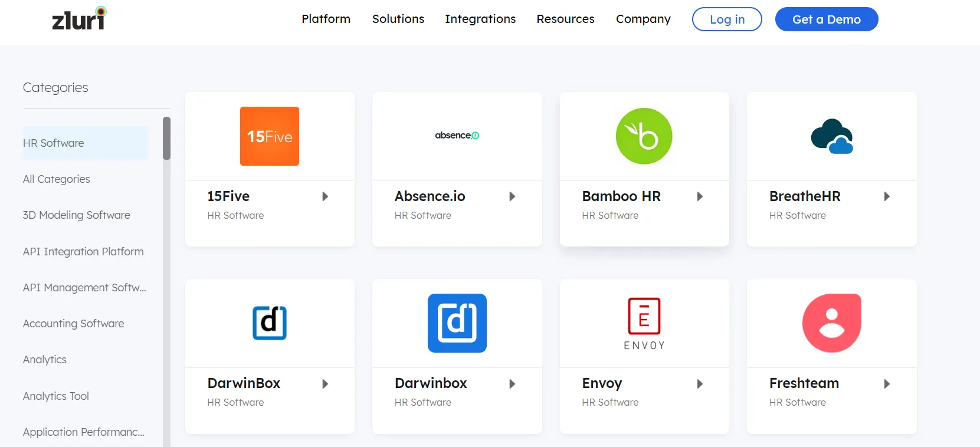Click the Get a Demo button
The width and height of the screenshot is (980, 447).
[827, 19]
